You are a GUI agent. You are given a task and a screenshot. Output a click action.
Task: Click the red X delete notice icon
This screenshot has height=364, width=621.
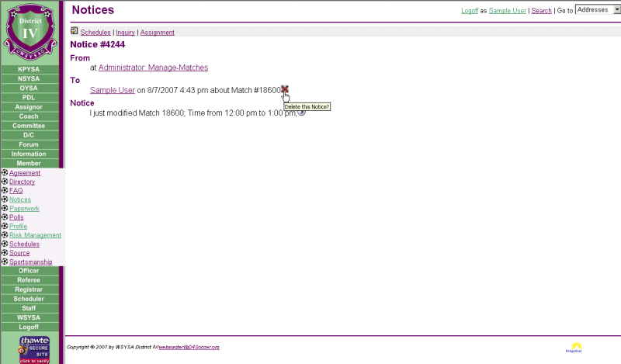click(285, 89)
